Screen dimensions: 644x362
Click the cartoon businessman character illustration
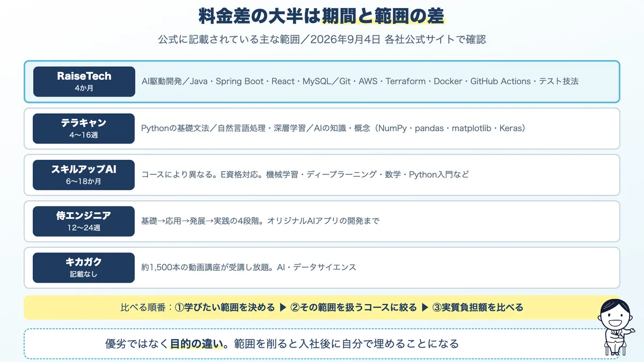tap(616, 327)
